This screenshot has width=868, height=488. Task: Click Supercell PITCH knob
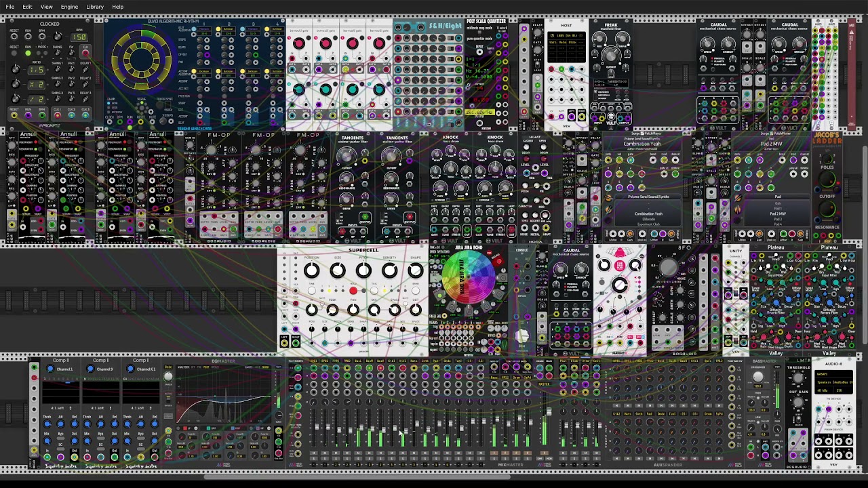coord(363,271)
